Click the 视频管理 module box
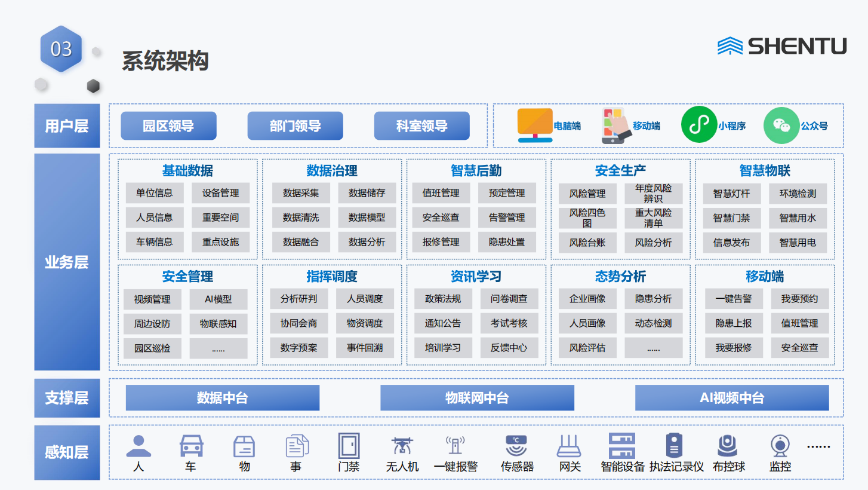Screen dimensions: 868x490 [152, 299]
